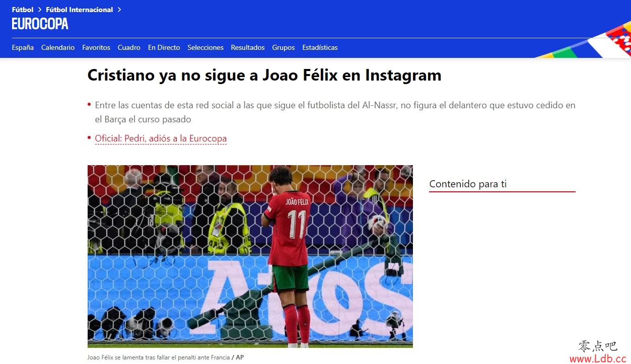Select En Directo in navigation

(164, 47)
